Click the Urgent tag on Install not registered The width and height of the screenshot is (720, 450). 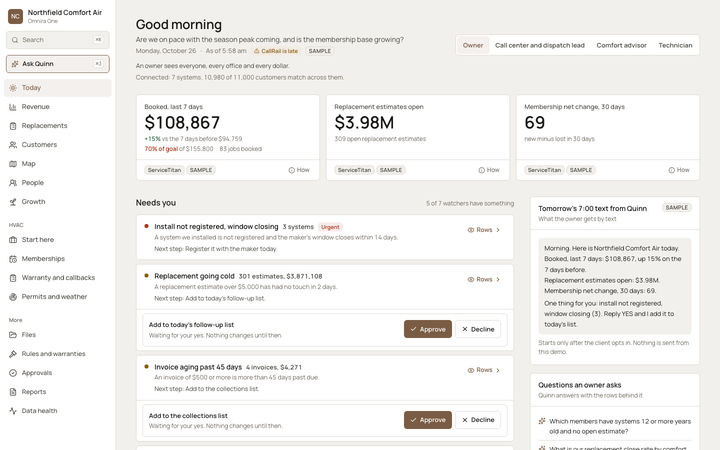tap(330, 227)
